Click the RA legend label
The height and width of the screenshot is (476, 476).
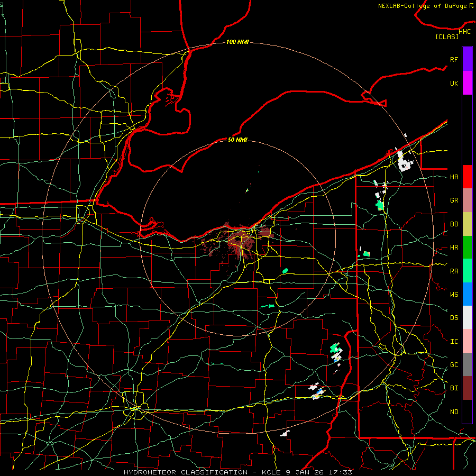(x=454, y=271)
